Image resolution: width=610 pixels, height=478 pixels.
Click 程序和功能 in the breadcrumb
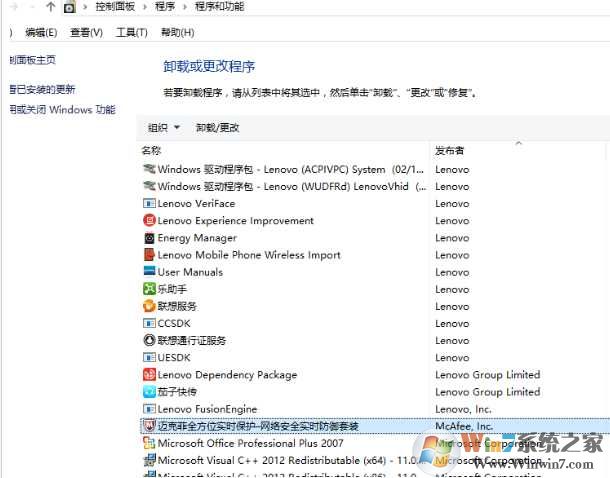click(x=219, y=7)
